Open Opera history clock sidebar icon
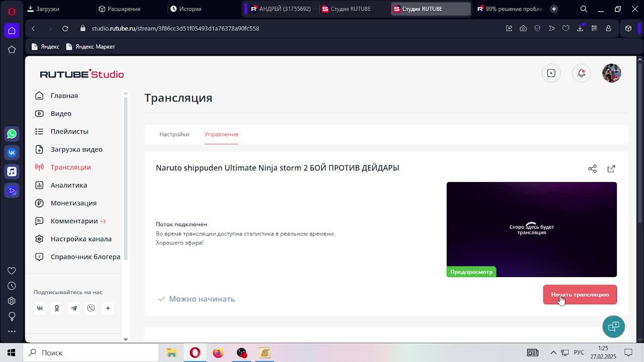 tap(12, 286)
